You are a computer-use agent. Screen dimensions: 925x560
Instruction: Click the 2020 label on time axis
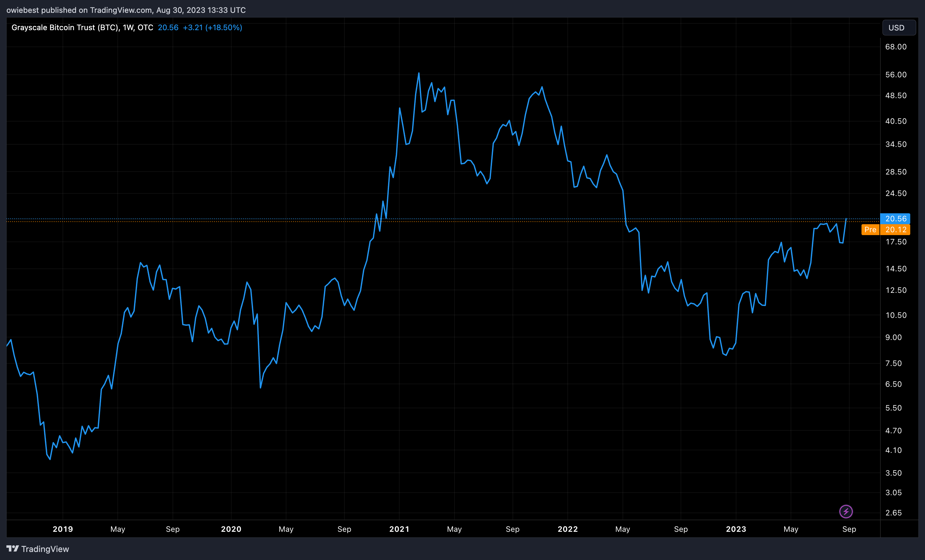[x=231, y=529]
